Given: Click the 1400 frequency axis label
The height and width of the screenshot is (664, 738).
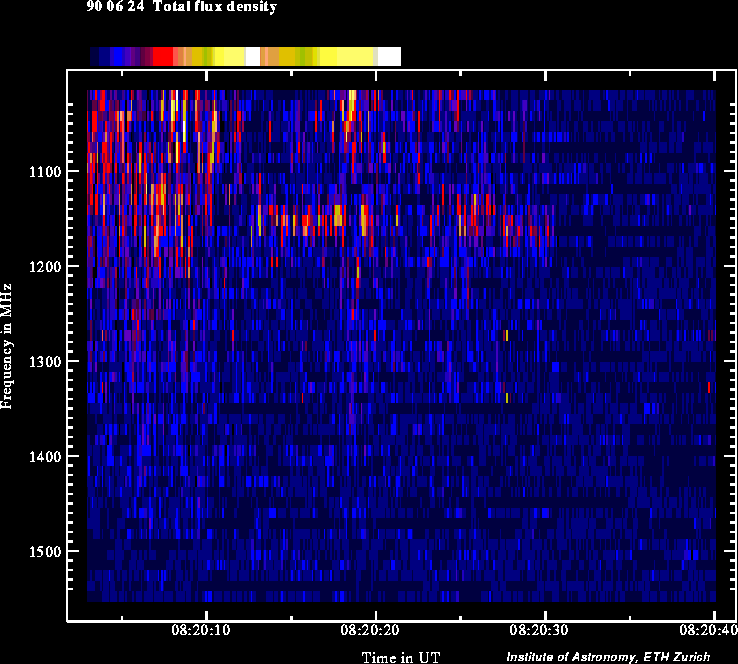Looking at the screenshot, I should (x=45, y=456).
